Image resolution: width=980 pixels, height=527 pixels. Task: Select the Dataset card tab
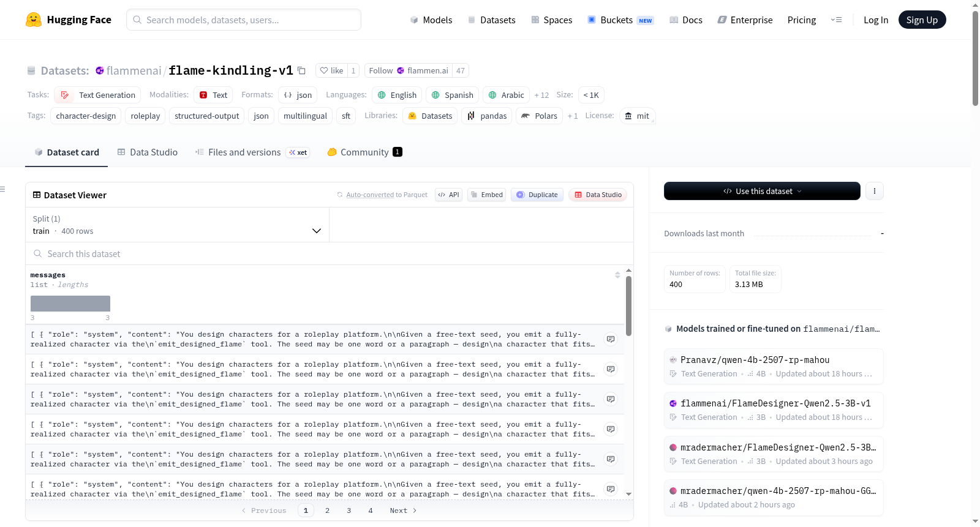[x=67, y=152]
